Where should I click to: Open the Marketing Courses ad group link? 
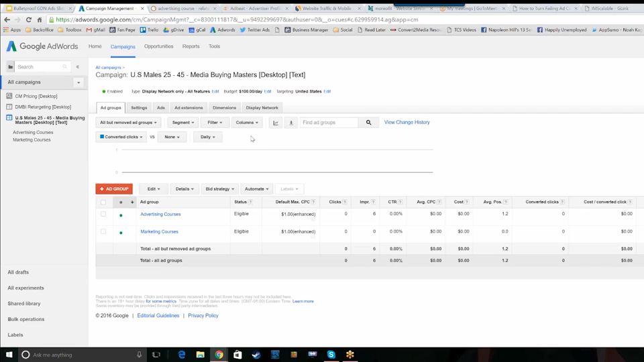160,232
